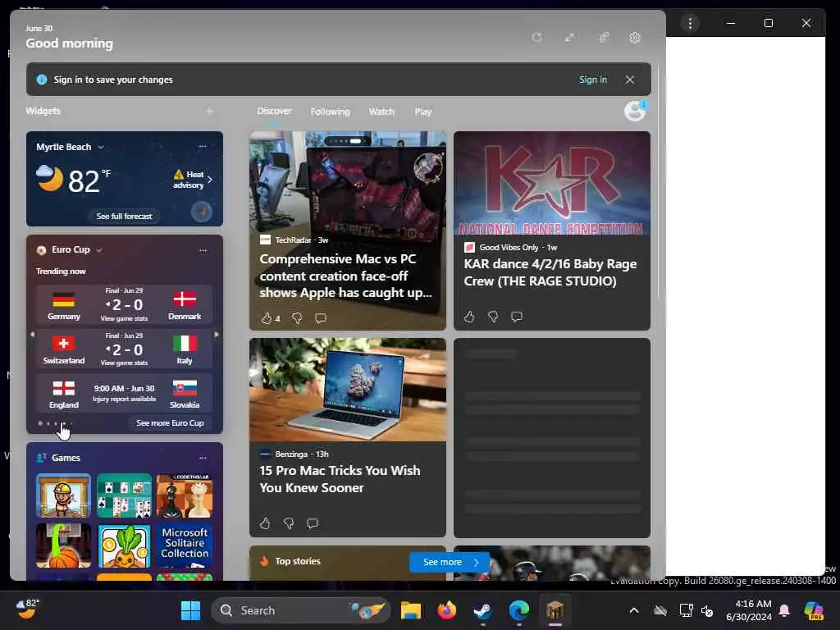
Task: Open browser window three-dot menu
Action: point(690,23)
